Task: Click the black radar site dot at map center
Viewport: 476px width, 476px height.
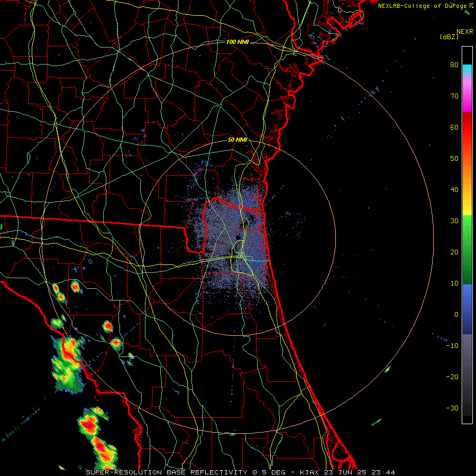Action: [x=238, y=237]
